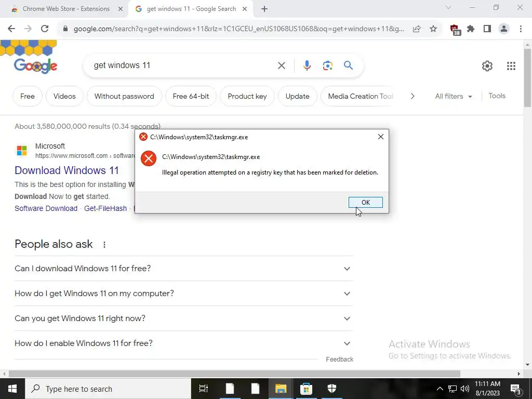Reload the current page
Screen dimensions: 532x399
pos(45,29)
